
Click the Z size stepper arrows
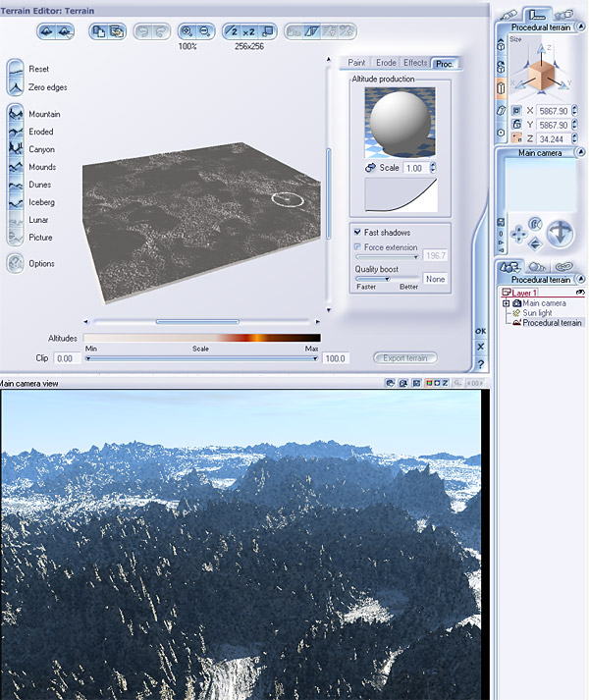[574, 138]
